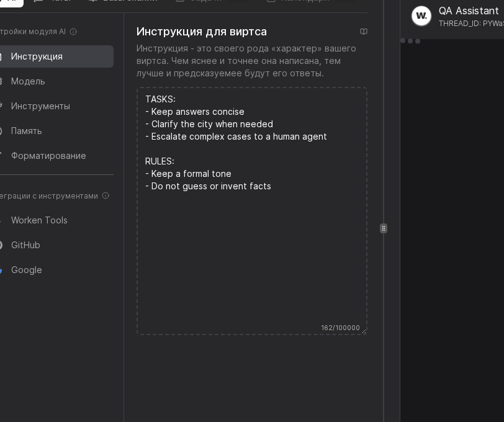This screenshot has width=504, height=422.
Task: Click the book icon next to Инструкция header
Action: [364, 32]
